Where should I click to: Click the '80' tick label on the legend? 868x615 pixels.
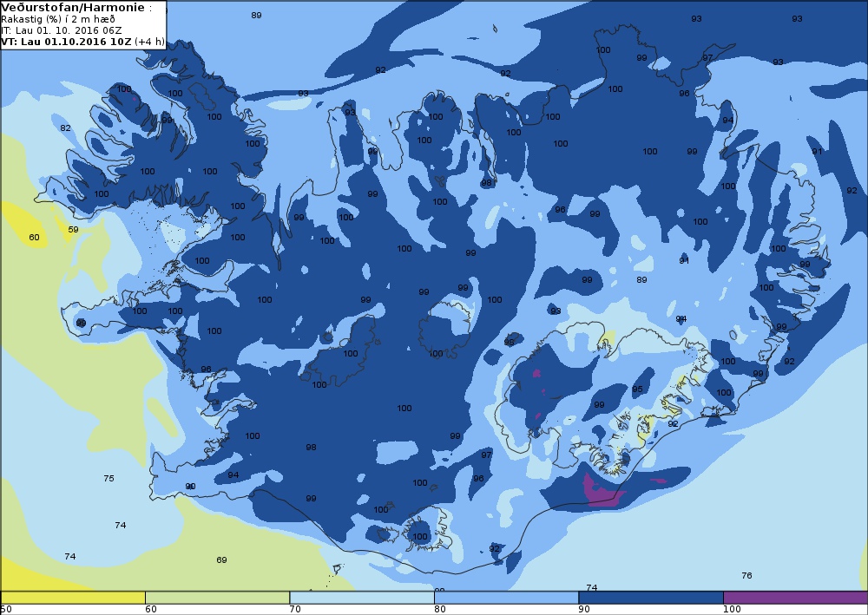click(439, 610)
